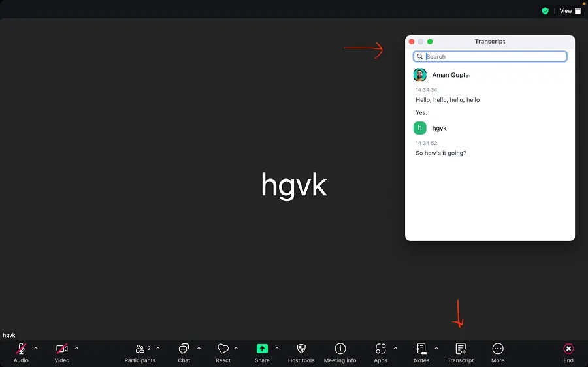Focus the Transcript search field

point(490,57)
